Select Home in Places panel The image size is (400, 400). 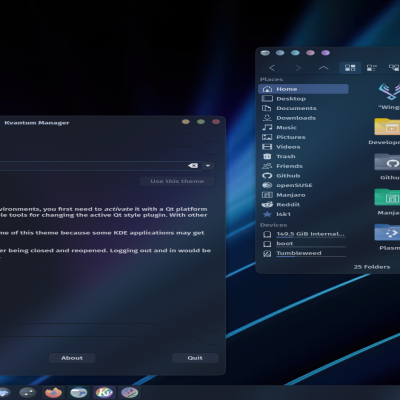(x=303, y=89)
